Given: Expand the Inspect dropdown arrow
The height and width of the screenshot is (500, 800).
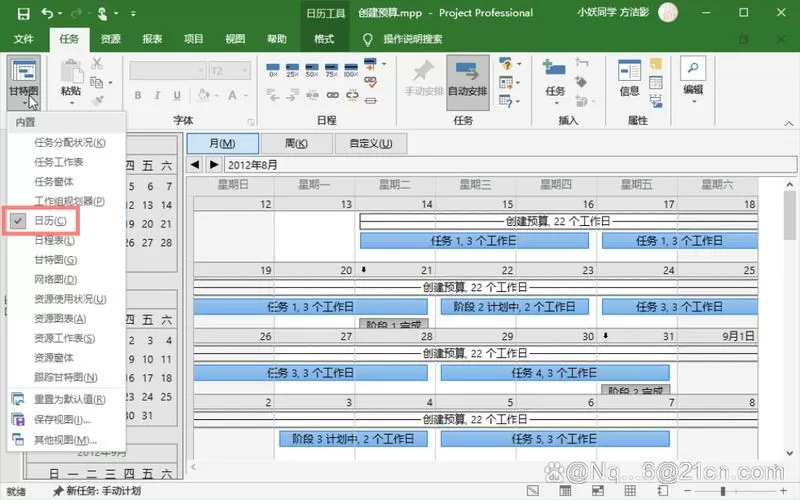Looking at the screenshot, I should [519, 64].
